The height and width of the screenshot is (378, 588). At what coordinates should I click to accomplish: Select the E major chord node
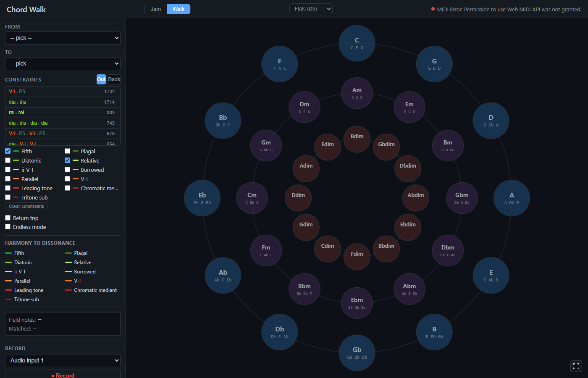point(491,275)
